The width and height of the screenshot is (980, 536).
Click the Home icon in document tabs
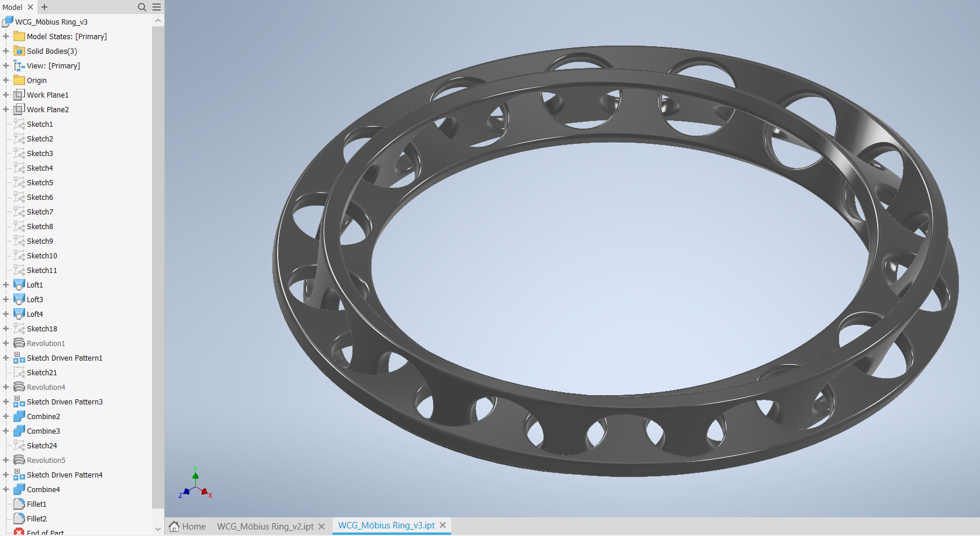pos(174,526)
